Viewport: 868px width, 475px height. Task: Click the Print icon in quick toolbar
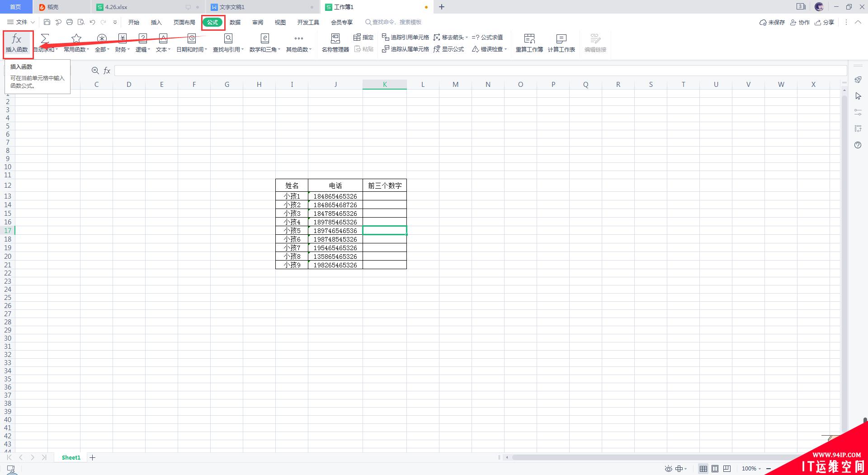click(x=70, y=22)
